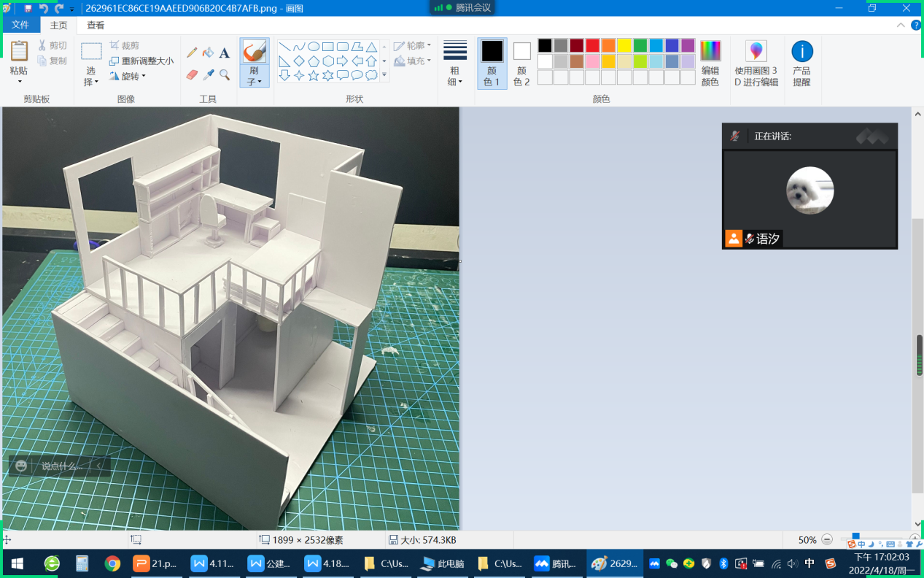The width and height of the screenshot is (924, 578).
Task: Open Paint 3D editing button
Action: pos(756,63)
